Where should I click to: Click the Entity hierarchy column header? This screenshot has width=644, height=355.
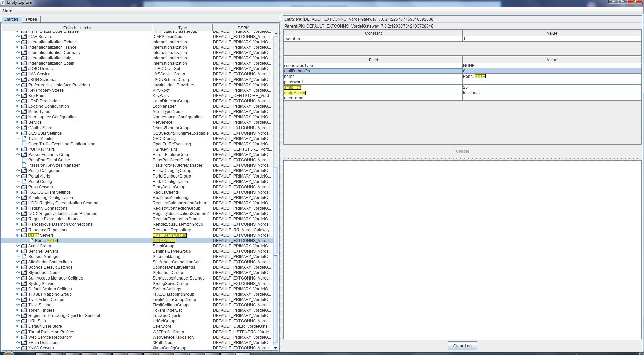pos(77,28)
